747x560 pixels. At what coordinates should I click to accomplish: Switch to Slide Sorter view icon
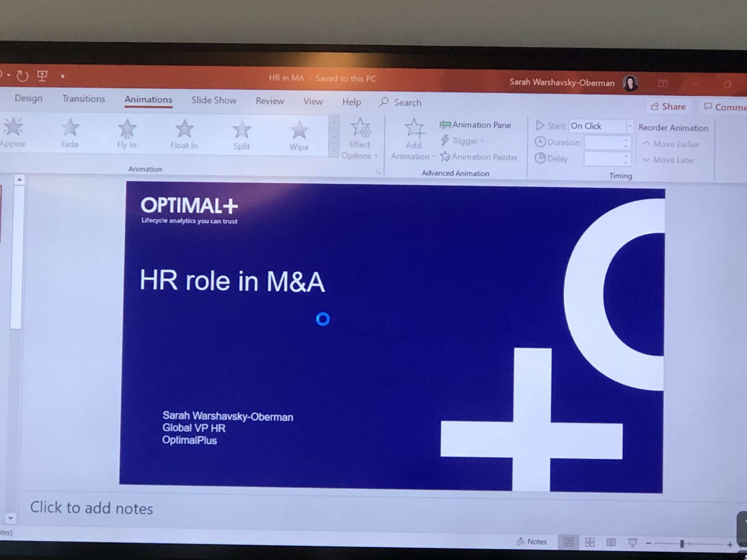click(x=590, y=542)
